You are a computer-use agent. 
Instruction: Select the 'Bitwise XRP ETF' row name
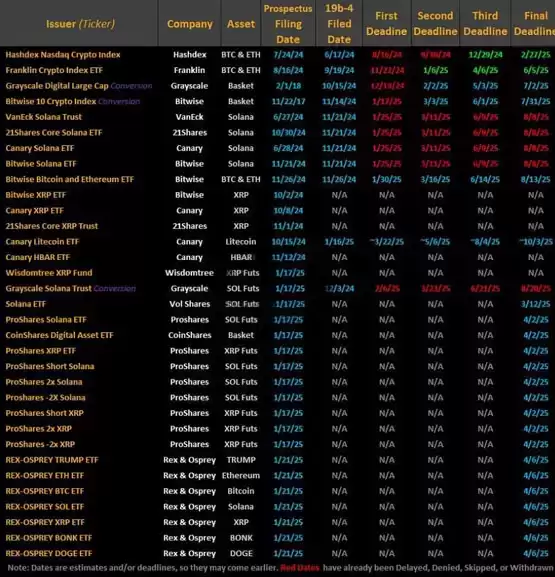(35, 195)
